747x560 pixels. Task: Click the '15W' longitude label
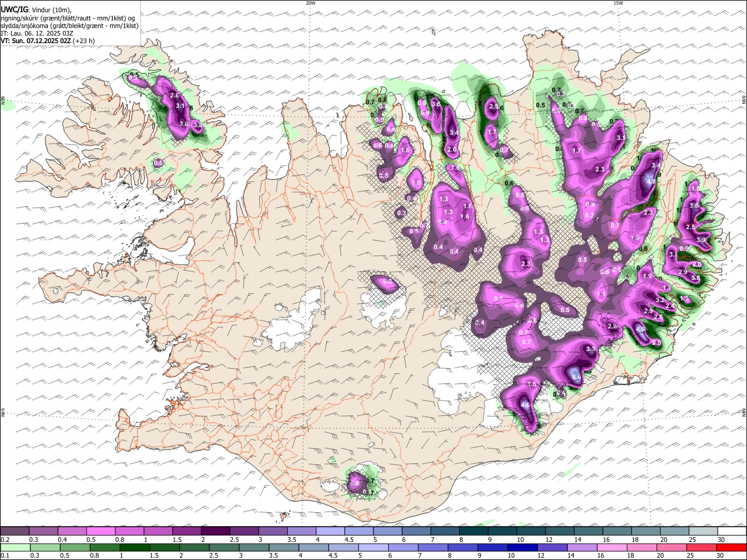618,3
